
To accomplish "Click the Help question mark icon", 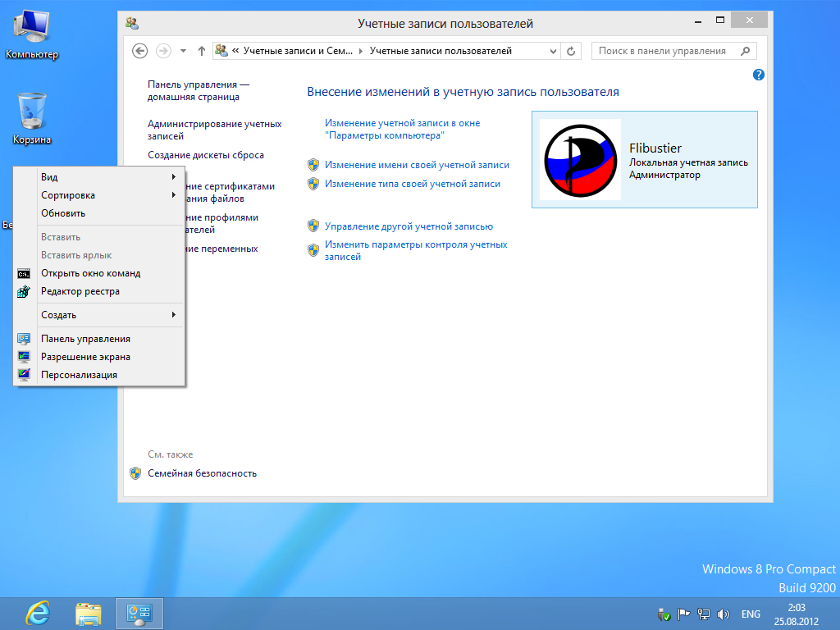I will coord(758,75).
